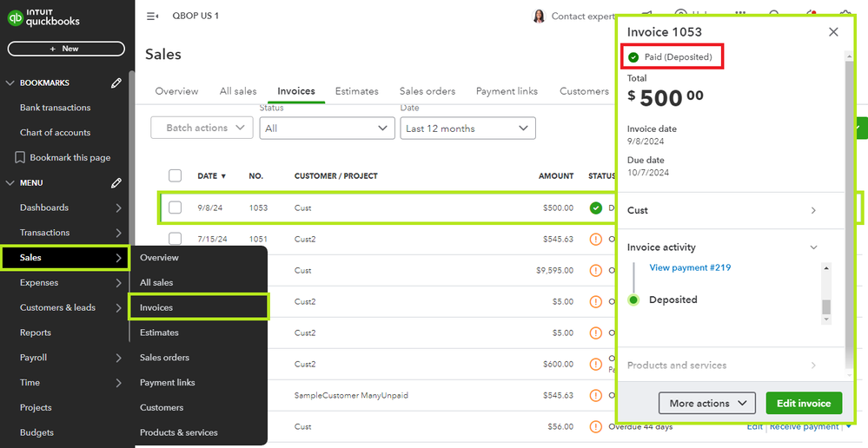The image size is (868, 448).
Task: Click the bookmark icon beside Bookmark this page
Action: pos(20,158)
